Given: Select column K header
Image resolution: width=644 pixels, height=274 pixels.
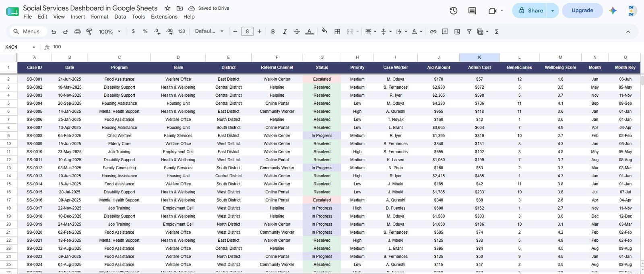Looking at the screenshot, I should click(479, 57).
